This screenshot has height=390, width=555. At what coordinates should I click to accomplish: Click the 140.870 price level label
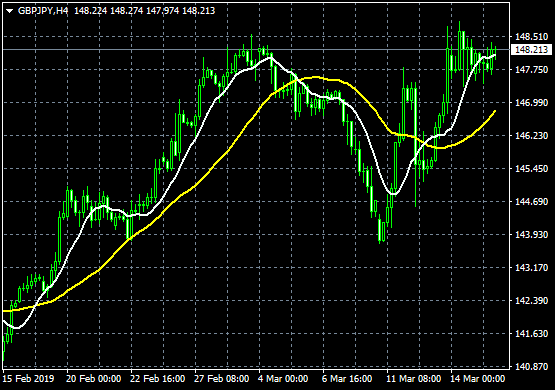pyautogui.click(x=531, y=367)
